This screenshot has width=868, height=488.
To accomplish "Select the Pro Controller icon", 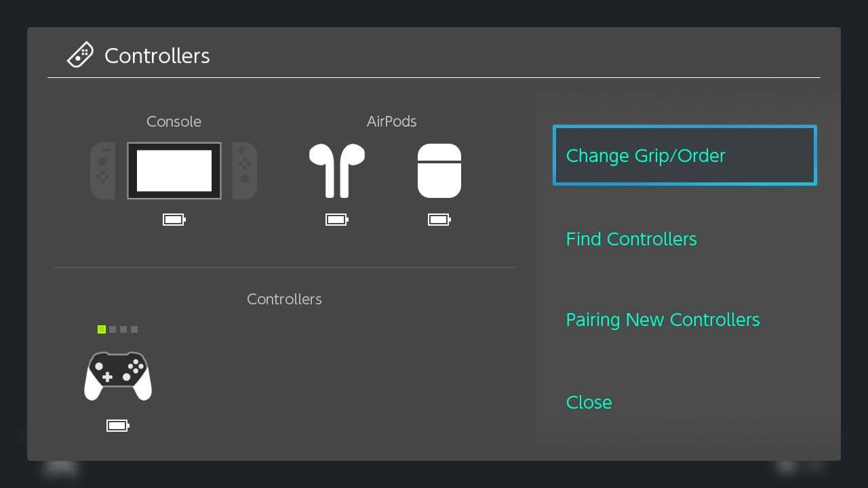I will click(x=118, y=376).
